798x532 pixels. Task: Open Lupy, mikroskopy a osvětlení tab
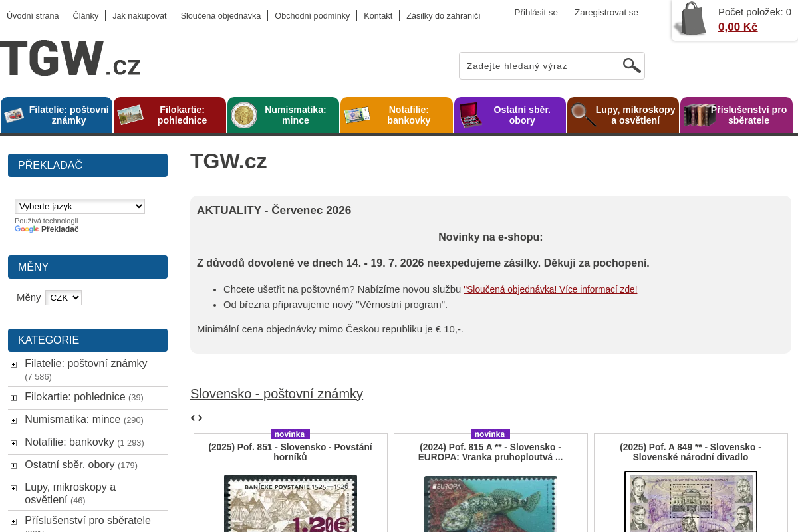pos(623,115)
